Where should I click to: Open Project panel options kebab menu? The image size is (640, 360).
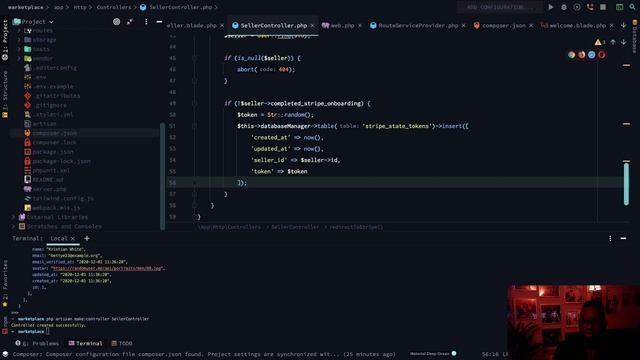[x=146, y=22]
